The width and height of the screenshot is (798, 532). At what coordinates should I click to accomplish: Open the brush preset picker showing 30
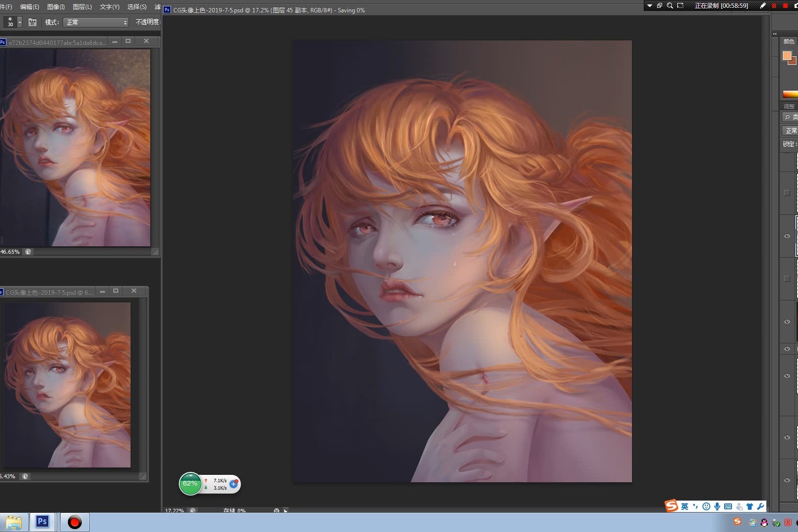click(x=10, y=22)
